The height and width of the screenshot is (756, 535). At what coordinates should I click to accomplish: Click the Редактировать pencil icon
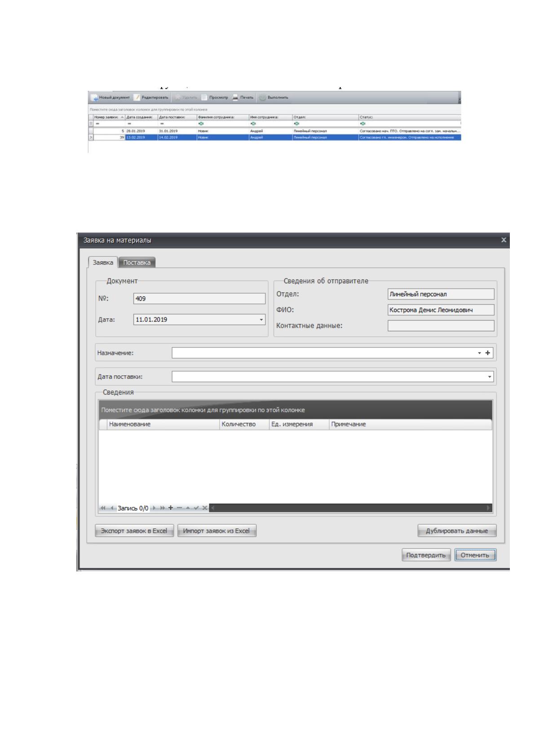point(137,97)
